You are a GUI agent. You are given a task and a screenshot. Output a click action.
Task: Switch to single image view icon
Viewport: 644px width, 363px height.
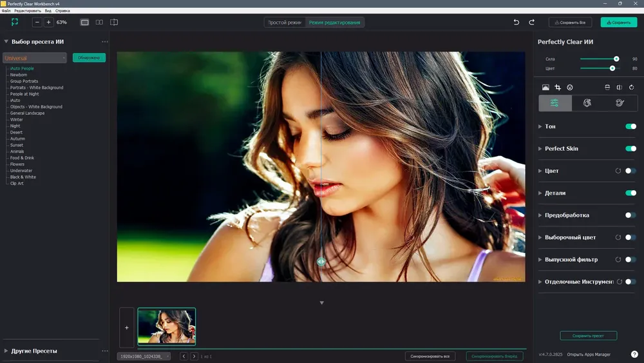84,22
